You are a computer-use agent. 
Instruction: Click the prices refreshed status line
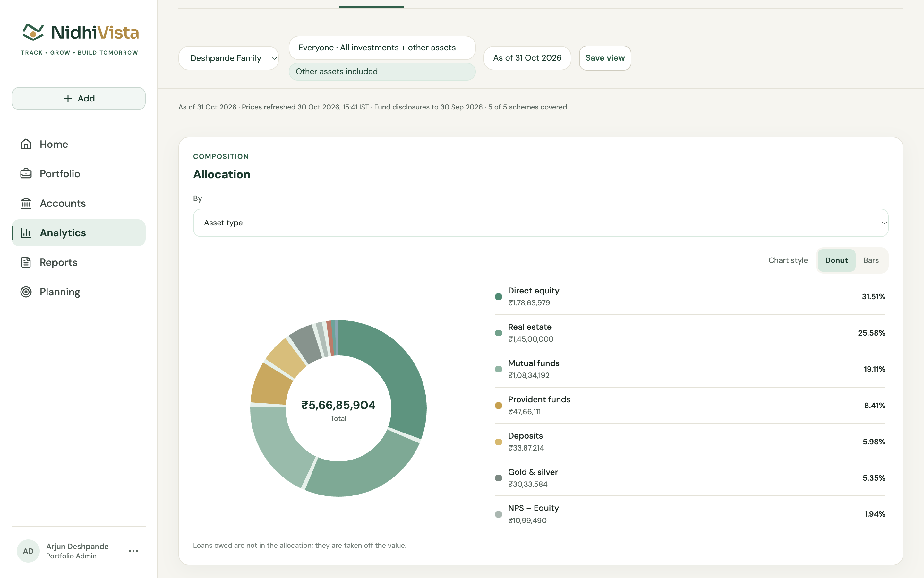pyautogui.click(x=373, y=107)
